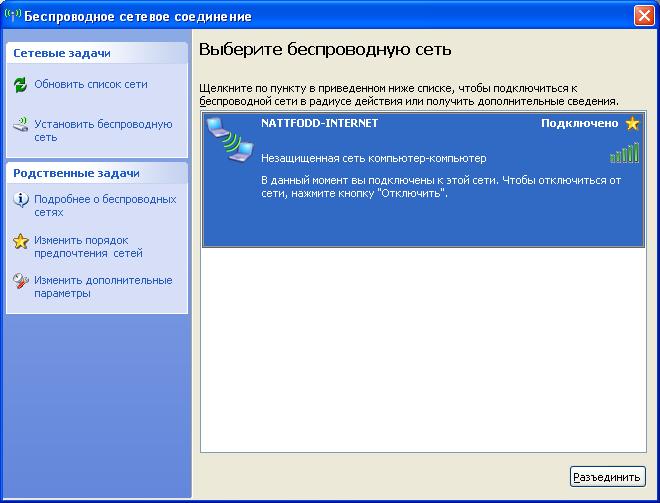Click the refresh network list icon

pyautogui.click(x=21, y=85)
